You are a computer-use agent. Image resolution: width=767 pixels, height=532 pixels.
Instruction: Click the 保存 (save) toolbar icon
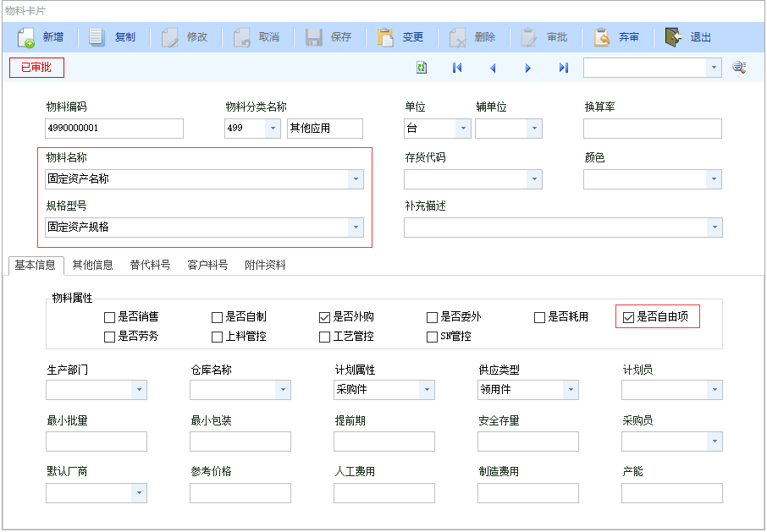point(313,37)
